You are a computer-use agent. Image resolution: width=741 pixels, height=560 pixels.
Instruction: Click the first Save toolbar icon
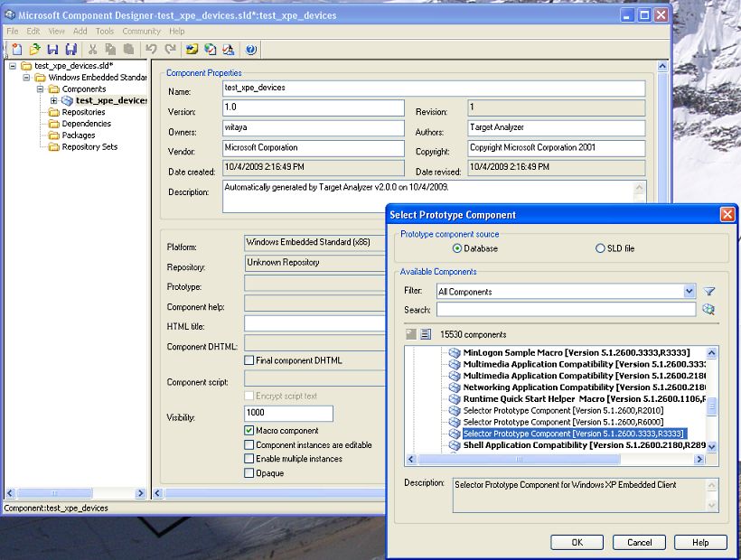click(52, 50)
